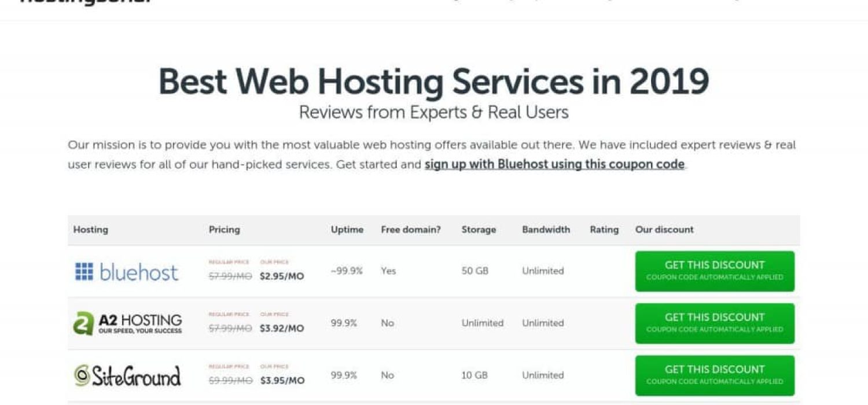Get the Bluehost discount

(x=715, y=271)
